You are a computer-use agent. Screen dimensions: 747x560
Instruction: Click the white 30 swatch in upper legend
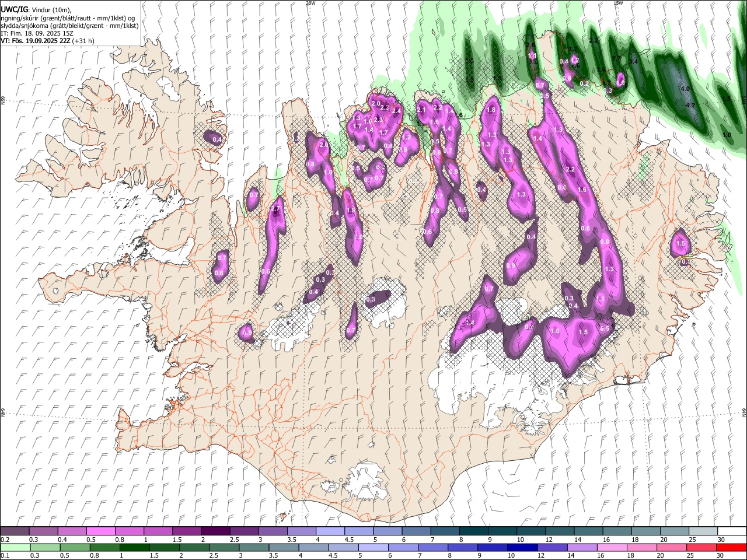pyautogui.click(x=731, y=531)
